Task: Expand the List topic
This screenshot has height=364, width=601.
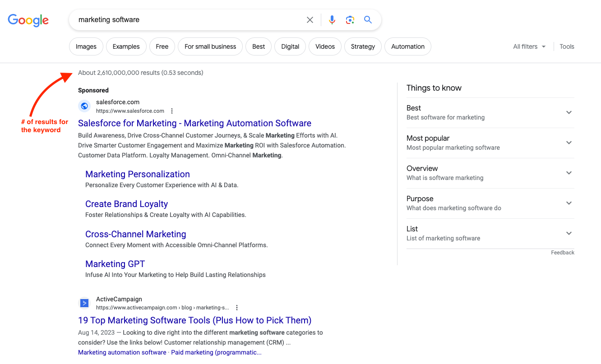Action: [490, 234]
